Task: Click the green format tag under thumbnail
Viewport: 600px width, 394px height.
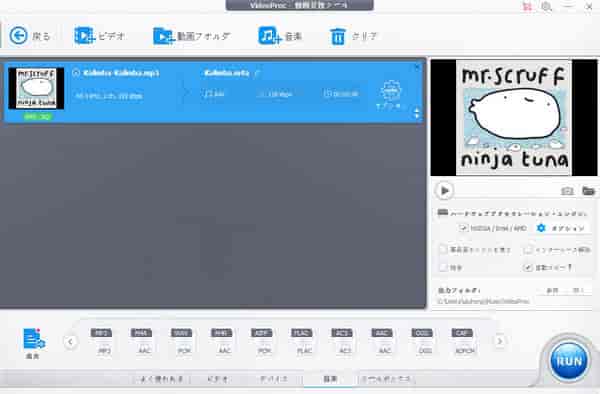Action: coord(37,116)
